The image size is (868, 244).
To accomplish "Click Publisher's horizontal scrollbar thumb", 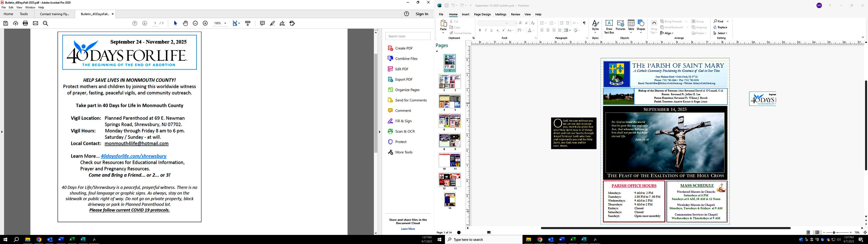I will (666, 228).
